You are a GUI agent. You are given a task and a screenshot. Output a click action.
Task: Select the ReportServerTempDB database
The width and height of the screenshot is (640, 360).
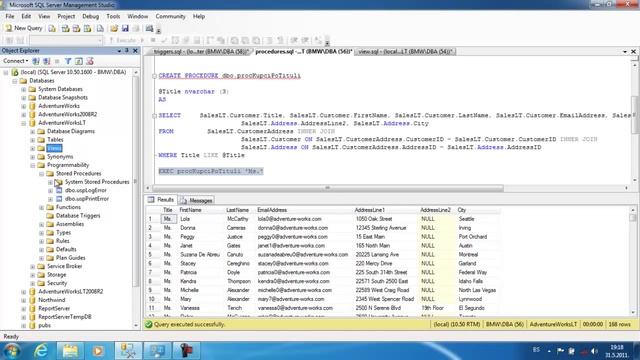[x=64, y=317]
